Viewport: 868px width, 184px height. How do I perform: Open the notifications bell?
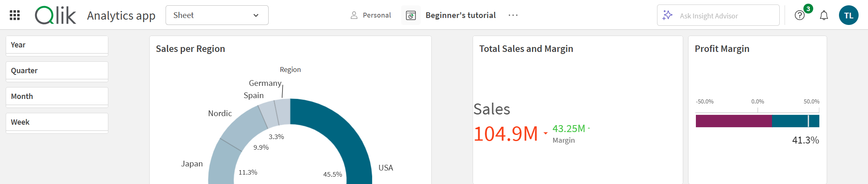tap(824, 16)
